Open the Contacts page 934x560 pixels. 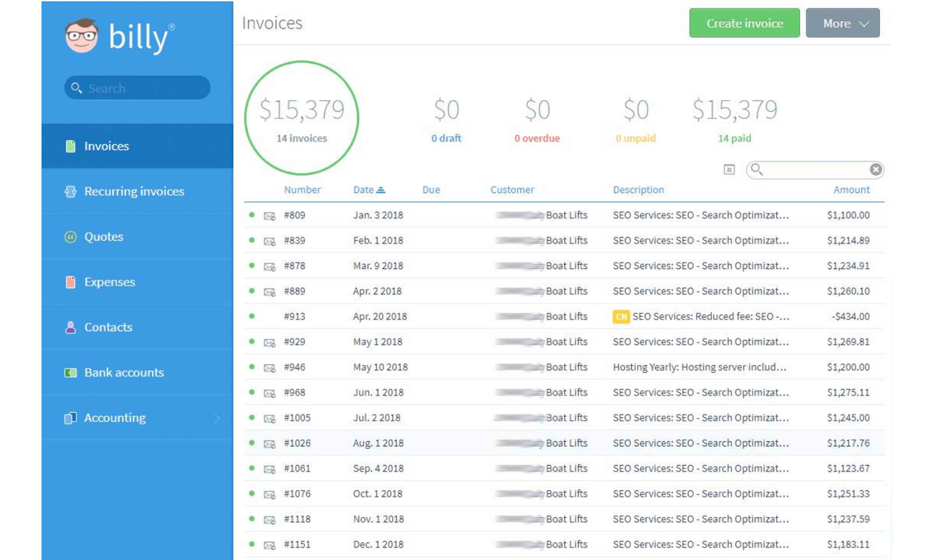point(137,327)
